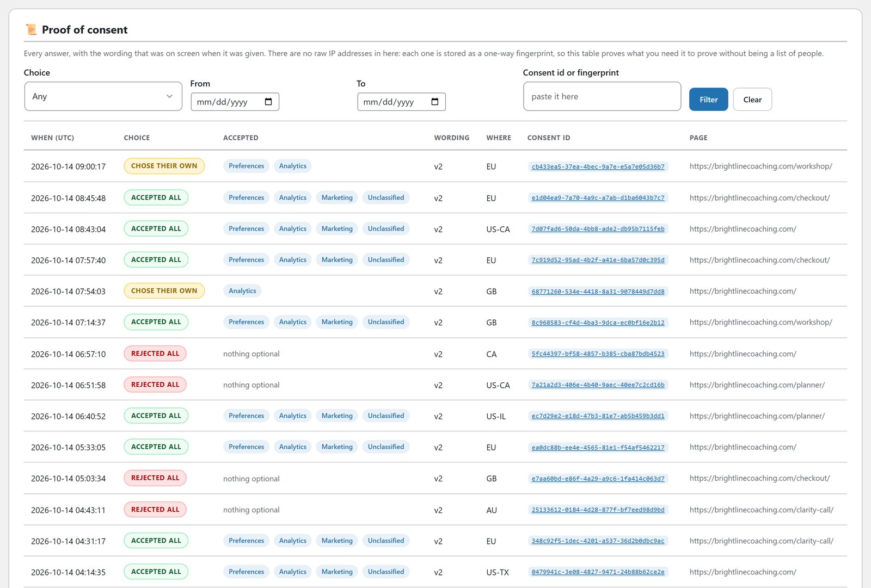Click the US-IL location cell

point(496,417)
